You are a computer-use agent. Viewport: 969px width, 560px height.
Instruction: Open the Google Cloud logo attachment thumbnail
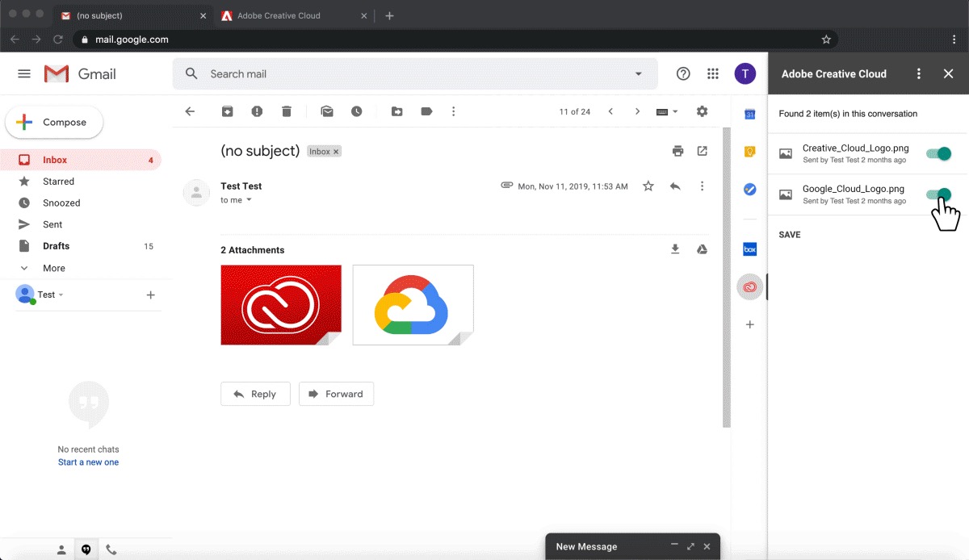pyautogui.click(x=413, y=304)
